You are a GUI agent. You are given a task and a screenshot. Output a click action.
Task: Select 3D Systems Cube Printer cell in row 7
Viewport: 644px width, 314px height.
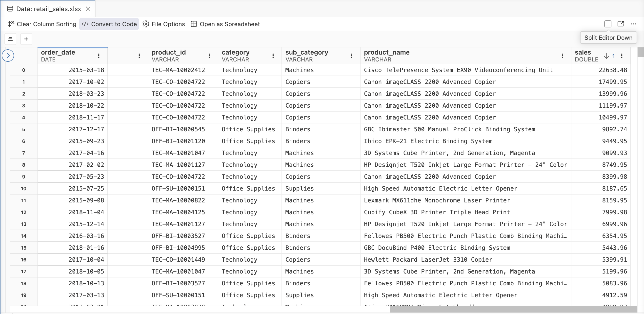465,153
